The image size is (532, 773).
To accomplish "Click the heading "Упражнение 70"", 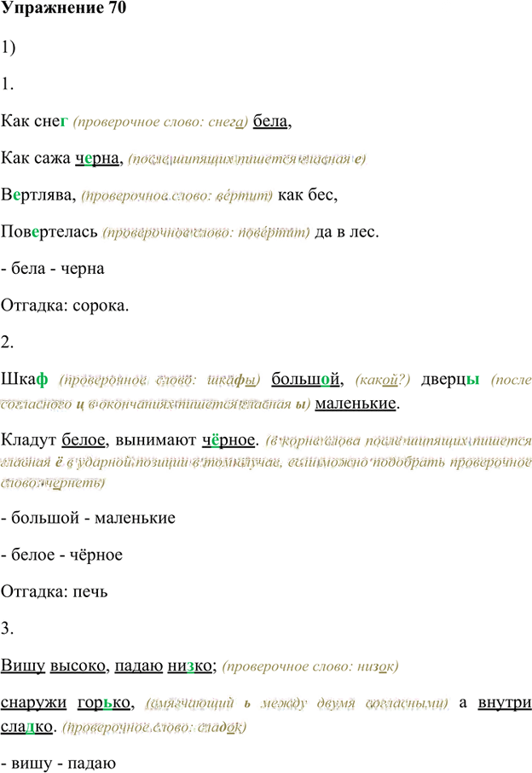I will tap(64, 8).
